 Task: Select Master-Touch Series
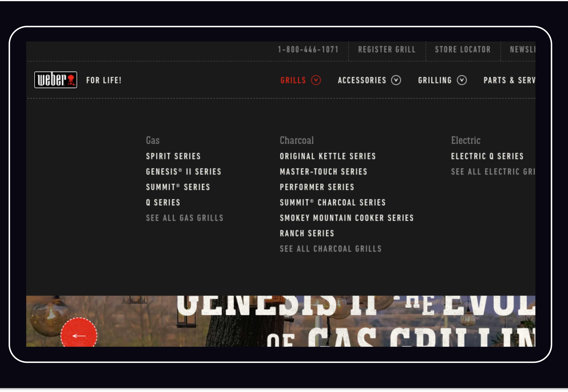click(x=324, y=172)
